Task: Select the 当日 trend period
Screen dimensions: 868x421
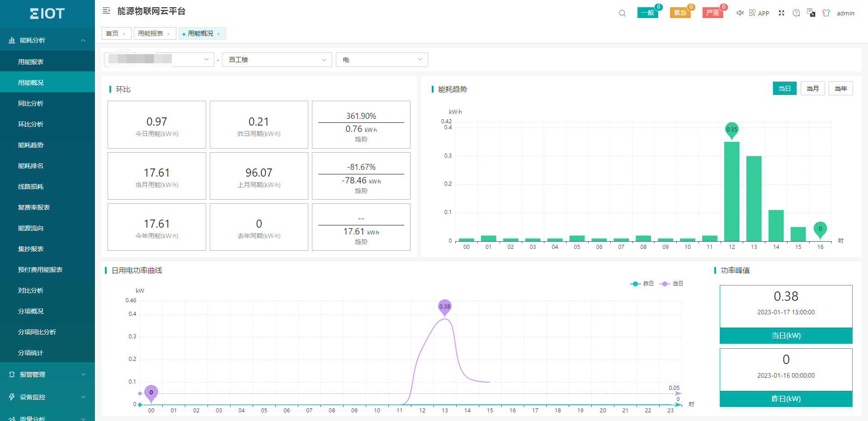Action: (785, 89)
